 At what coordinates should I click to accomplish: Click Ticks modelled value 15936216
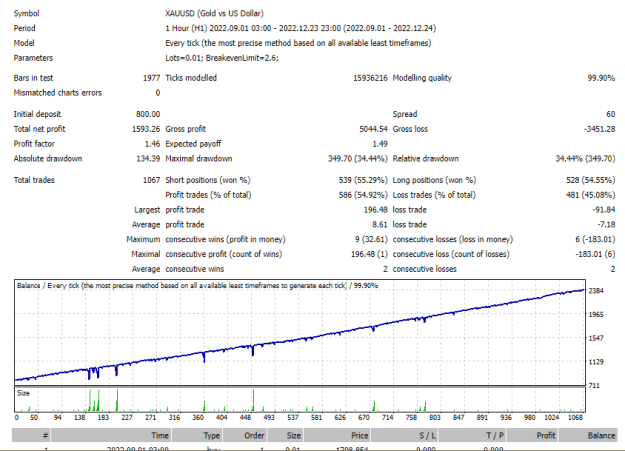click(370, 78)
